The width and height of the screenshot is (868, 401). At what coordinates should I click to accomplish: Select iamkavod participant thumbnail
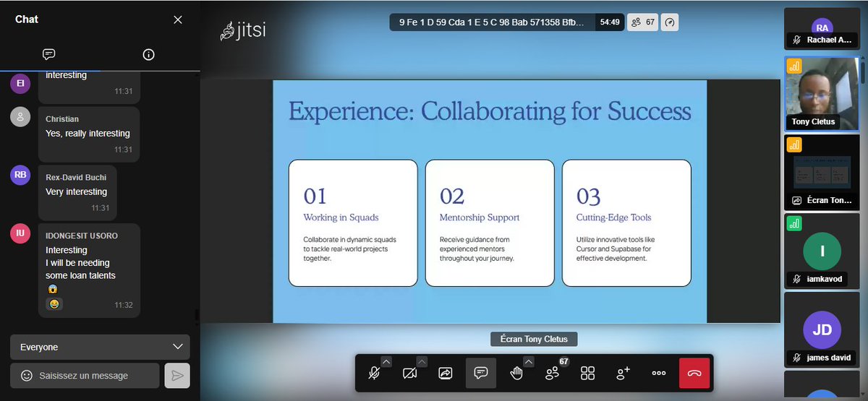822,250
